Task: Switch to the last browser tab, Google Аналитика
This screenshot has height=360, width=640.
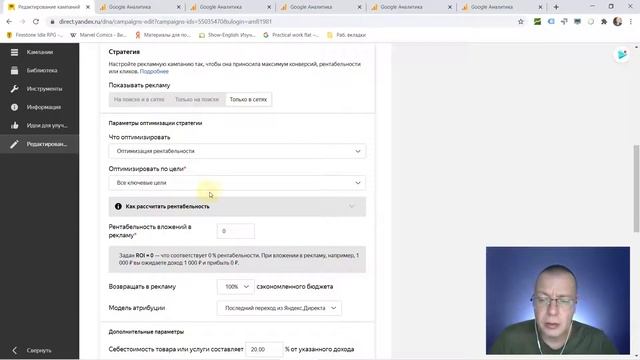Action: pyautogui.click(x=501, y=7)
